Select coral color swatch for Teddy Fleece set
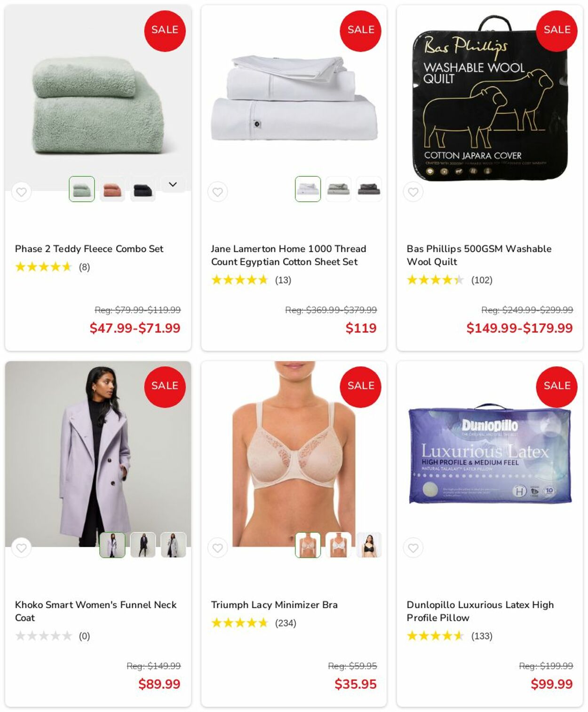 (x=112, y=189)
